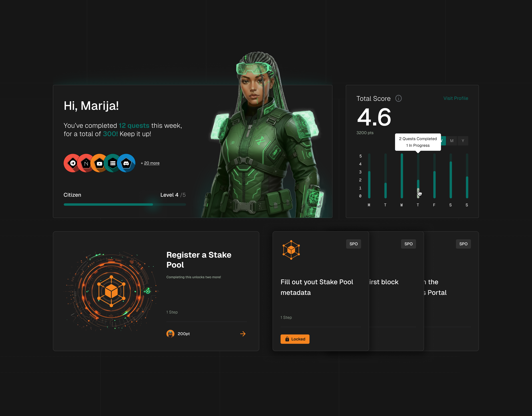Click Wednesday's bar in the score chart
This screenshot has width=532, height=416.
402,176
